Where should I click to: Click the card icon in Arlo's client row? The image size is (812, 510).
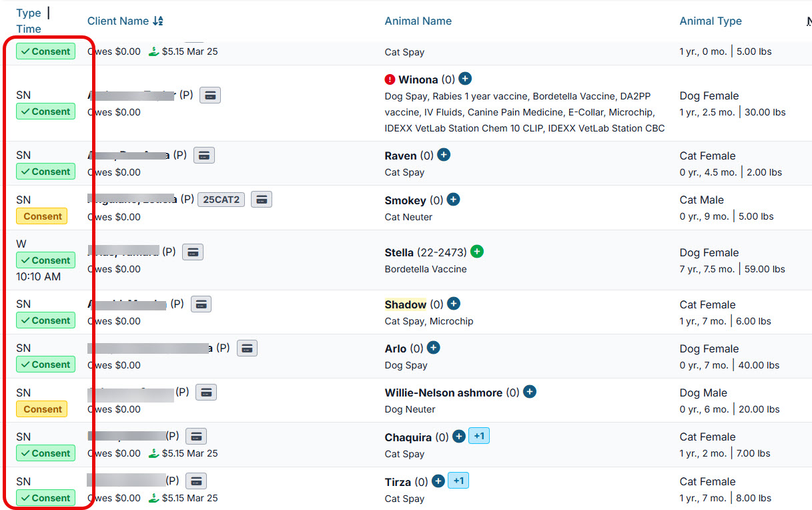point(247,348)
